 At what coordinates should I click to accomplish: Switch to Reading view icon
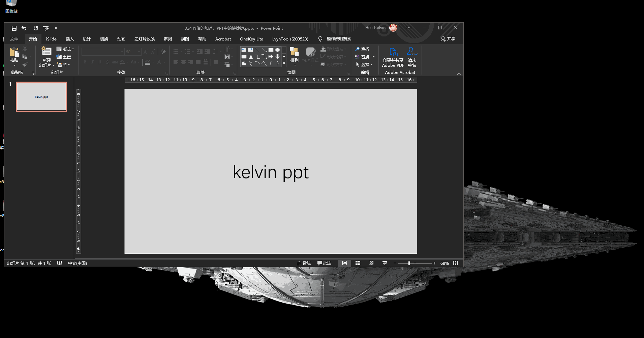pyautogui.click(x=371, y=263)
